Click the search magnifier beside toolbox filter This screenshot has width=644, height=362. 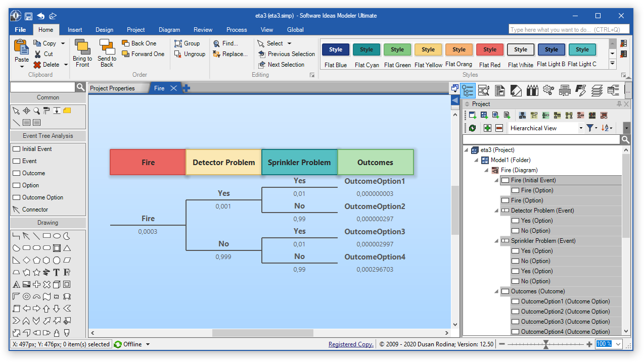(x=80, y=87)
